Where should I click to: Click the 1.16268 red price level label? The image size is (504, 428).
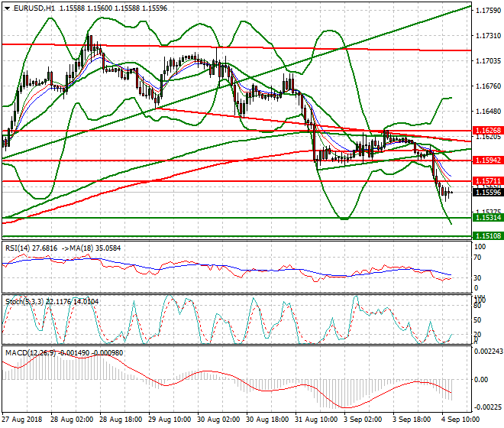pos(488,131)
